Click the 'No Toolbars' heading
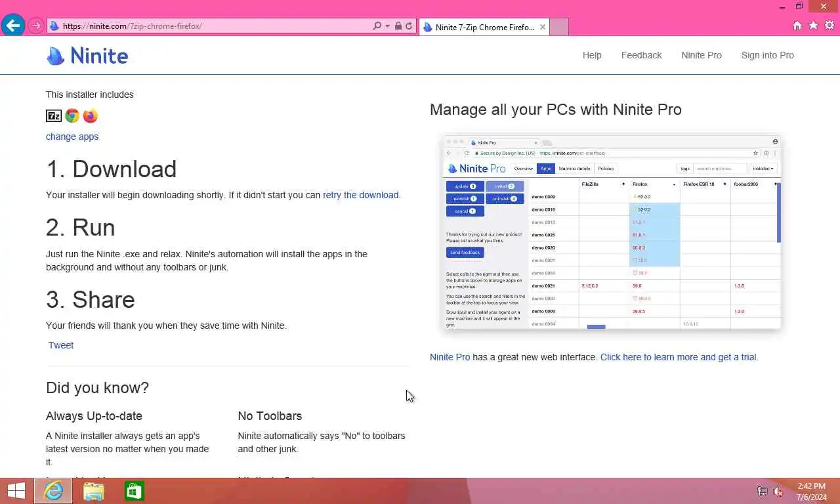 (x=270, y=416)
